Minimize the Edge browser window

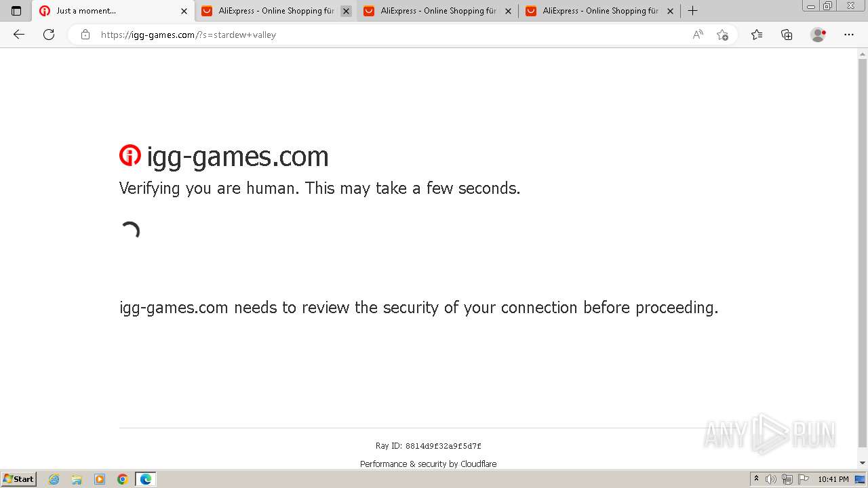tap(811, 6)
